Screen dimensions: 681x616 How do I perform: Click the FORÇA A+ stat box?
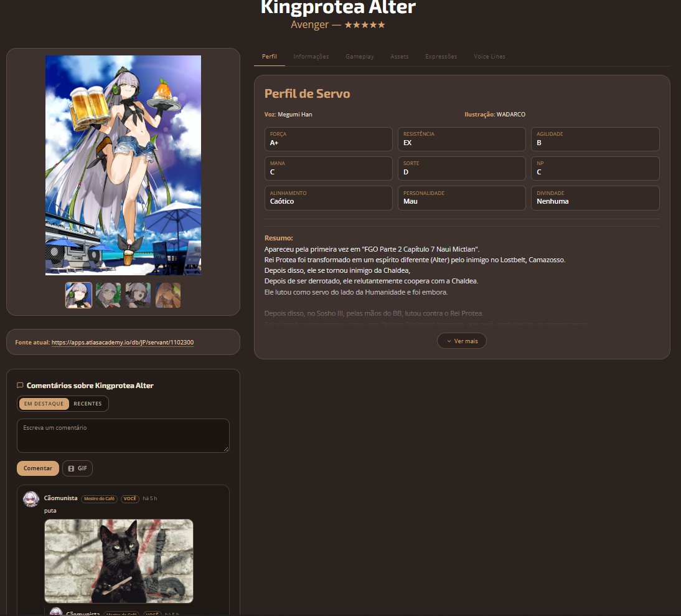tap(328, 139)
